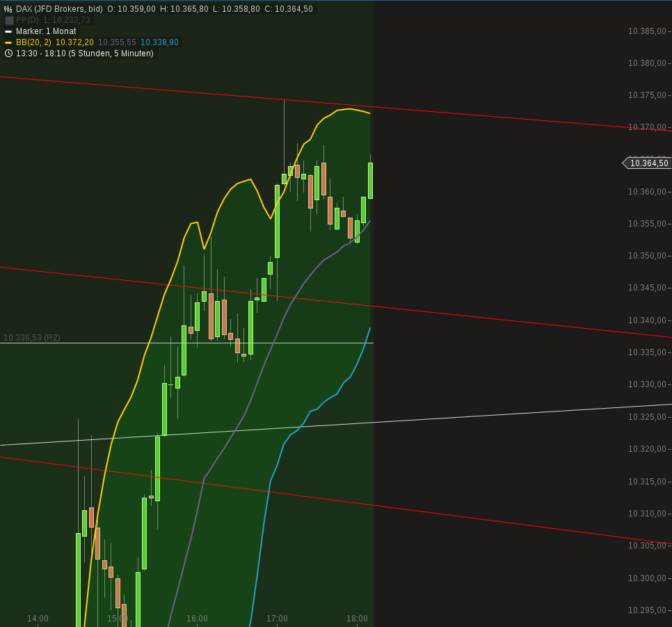Click lower Bollinger value 10.338,90
The image size is (672, 627).
coord(159,42)
